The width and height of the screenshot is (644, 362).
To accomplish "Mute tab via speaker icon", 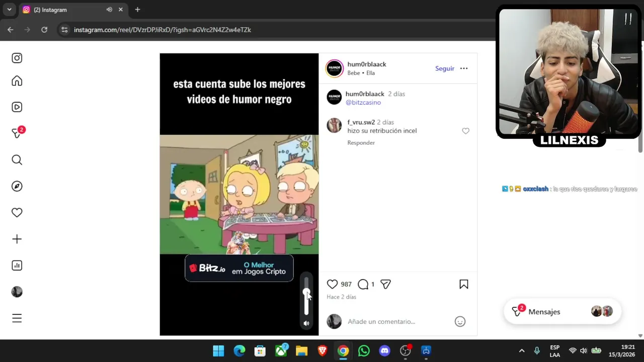I will pyautogui.click(x=109, y=10).
